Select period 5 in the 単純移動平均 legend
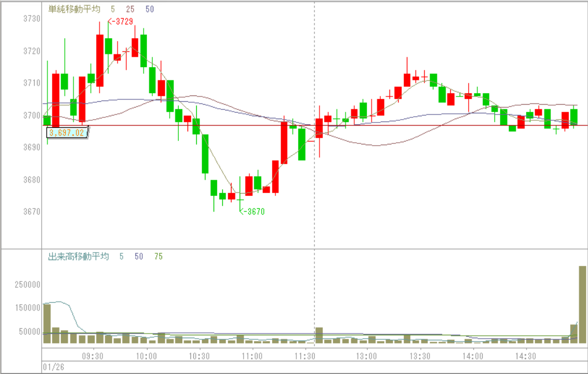588x374 pixels. (113, 9)
